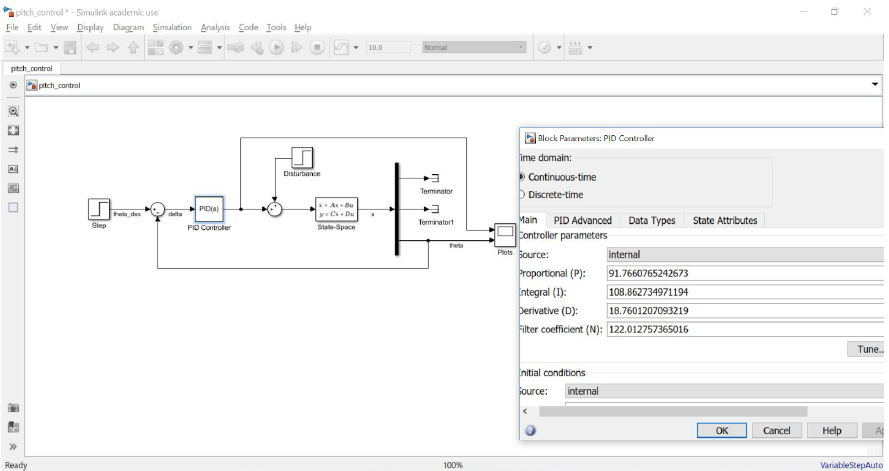Expand the pitch_control breadcrumb dropdown arrow
The height and width of the screenshot is (471, 889).
coord(875,85)
